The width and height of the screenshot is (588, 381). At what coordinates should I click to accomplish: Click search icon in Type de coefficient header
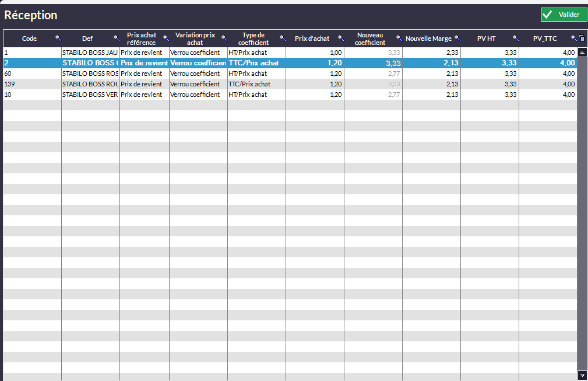tap(282, 38)
